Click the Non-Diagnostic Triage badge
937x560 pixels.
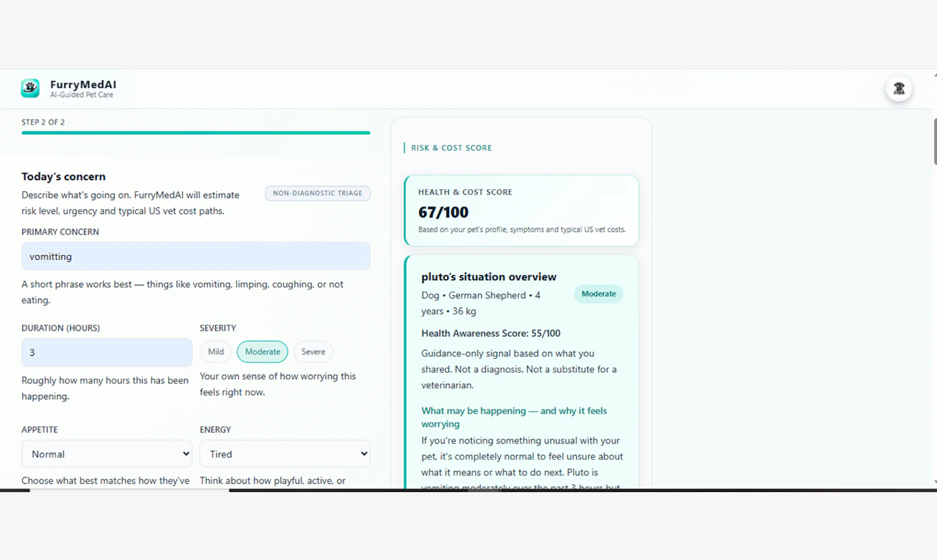point(317,193)
